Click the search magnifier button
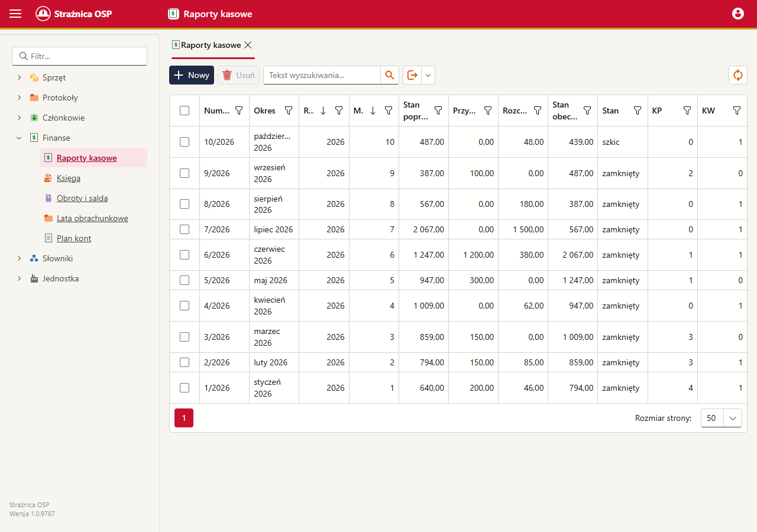The image size is (757, 532). coord(390,75)
